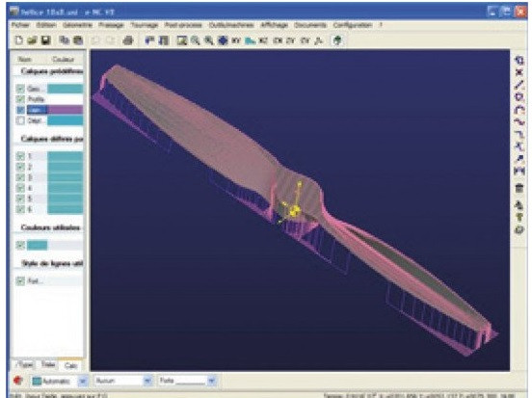Switch to the Types tab
The image size is (532, 398).
[26, 364]
